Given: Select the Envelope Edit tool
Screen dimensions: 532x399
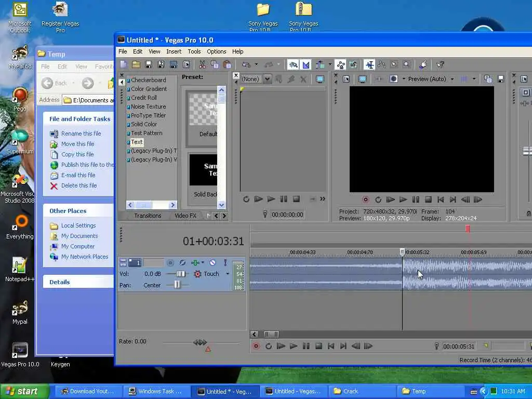Looking at the screenshot, I should coord(382,64).
